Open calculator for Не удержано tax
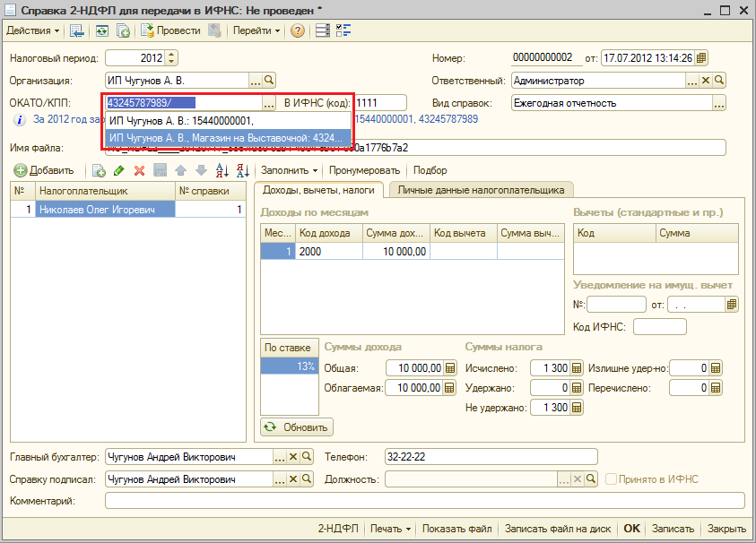 [576, 408]
